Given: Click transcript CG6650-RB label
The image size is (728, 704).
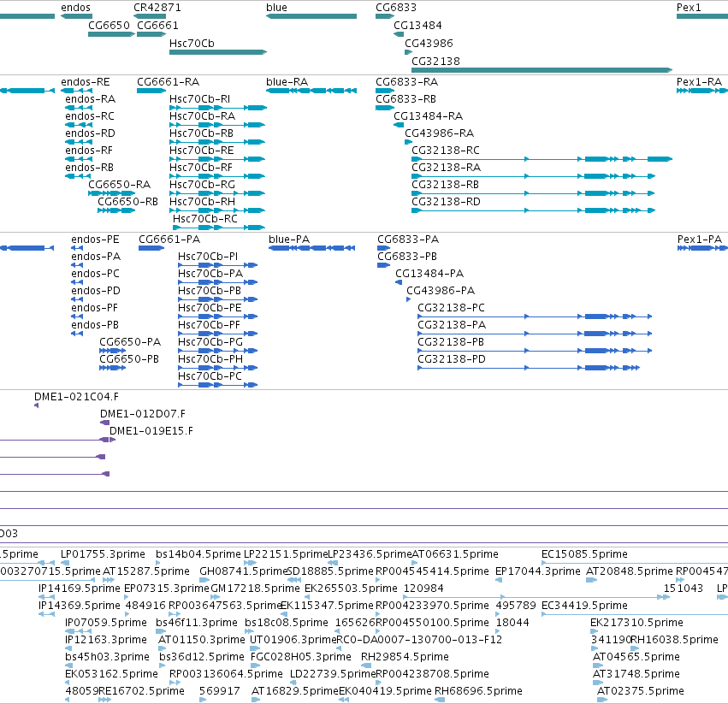Looking at the screenshot, I should click(127, 202).
